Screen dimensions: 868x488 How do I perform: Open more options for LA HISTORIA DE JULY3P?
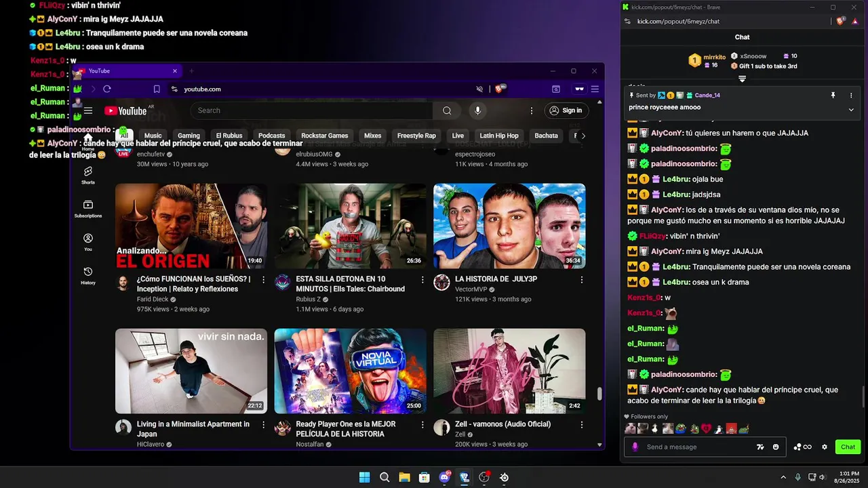582,279
